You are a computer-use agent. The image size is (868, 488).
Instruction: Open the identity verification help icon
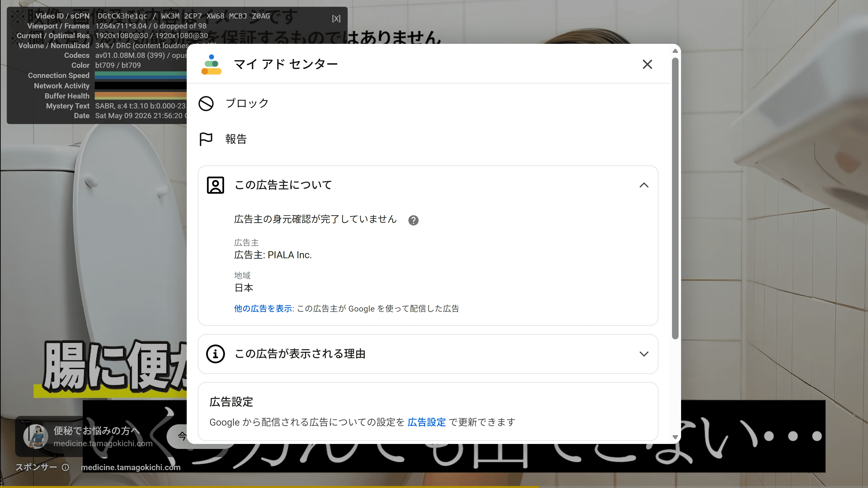click(413, 220)
